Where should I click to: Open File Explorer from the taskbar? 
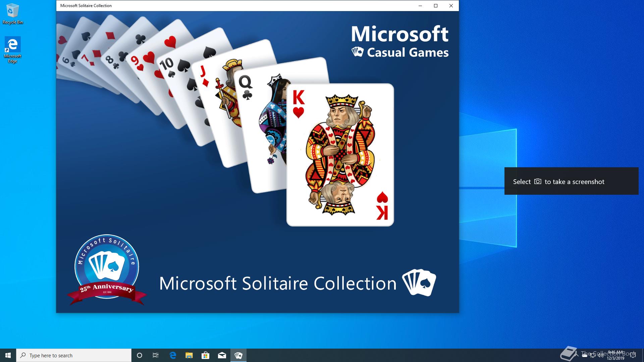pos(189,355)
